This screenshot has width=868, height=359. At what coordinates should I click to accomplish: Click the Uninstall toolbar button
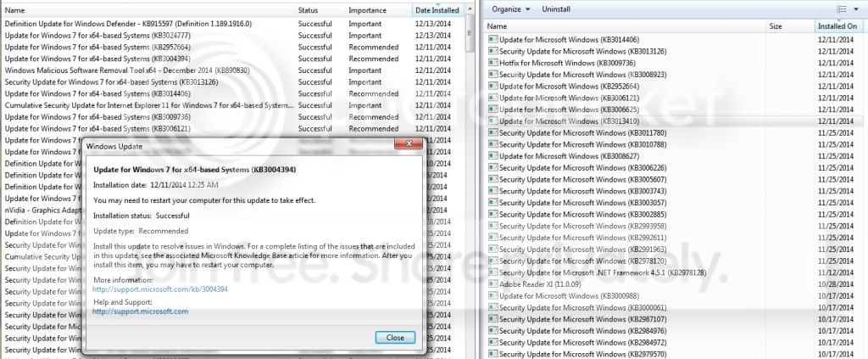556,9
